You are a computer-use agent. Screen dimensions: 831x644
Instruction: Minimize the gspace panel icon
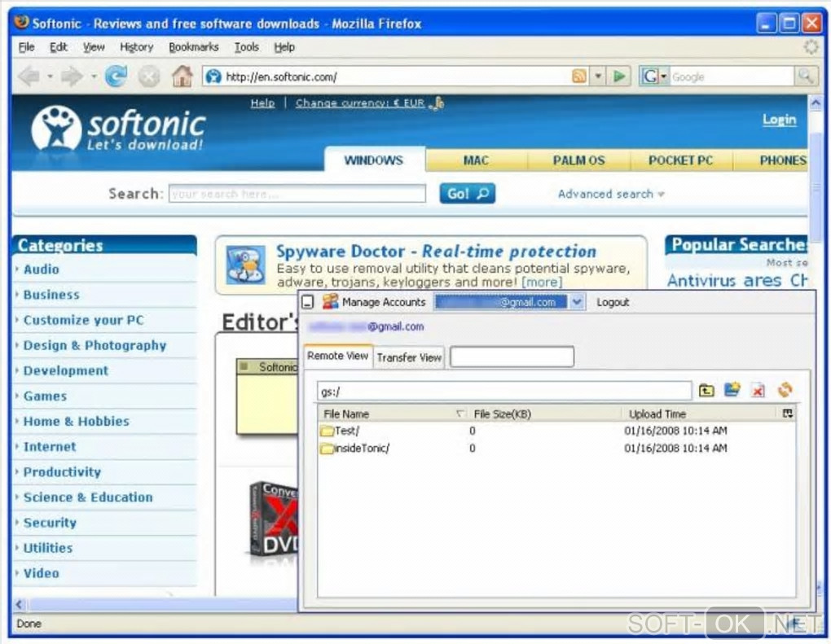(307, 302)
